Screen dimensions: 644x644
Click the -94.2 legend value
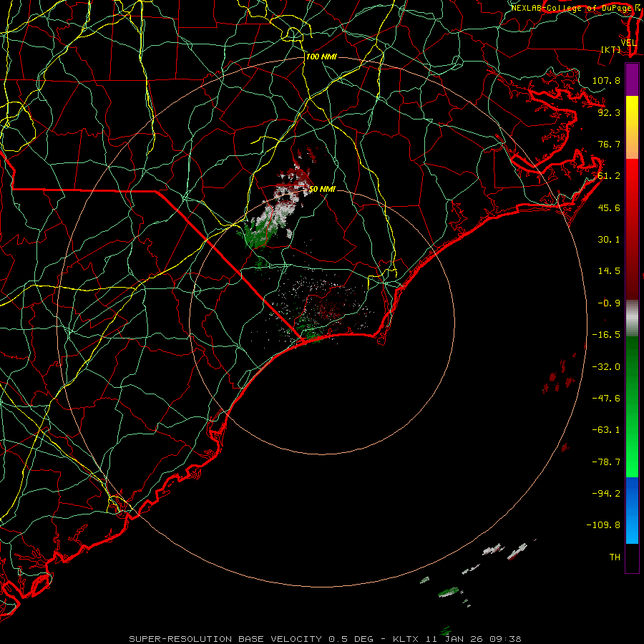606,493
